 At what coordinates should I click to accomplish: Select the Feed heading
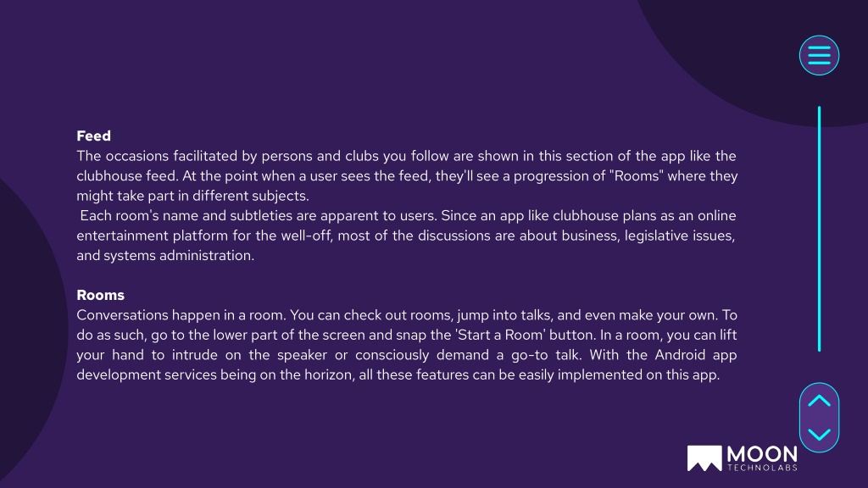[93, 136]
